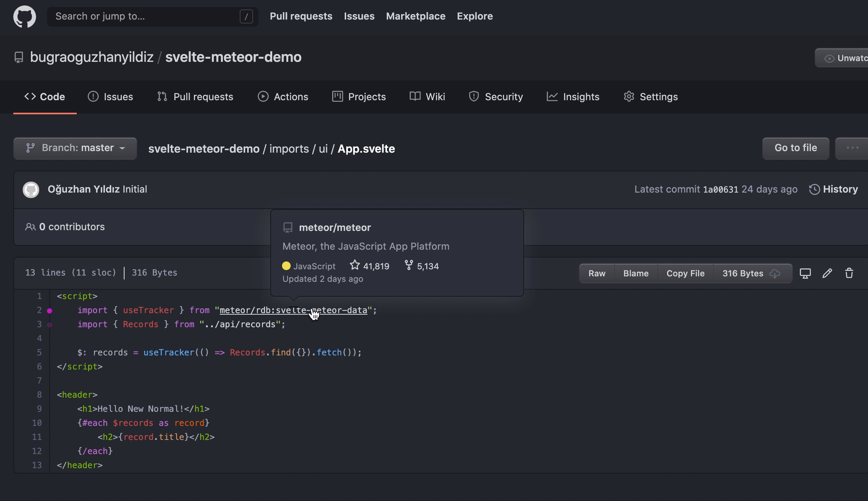Click the edit pencil icon

[827, 273]
